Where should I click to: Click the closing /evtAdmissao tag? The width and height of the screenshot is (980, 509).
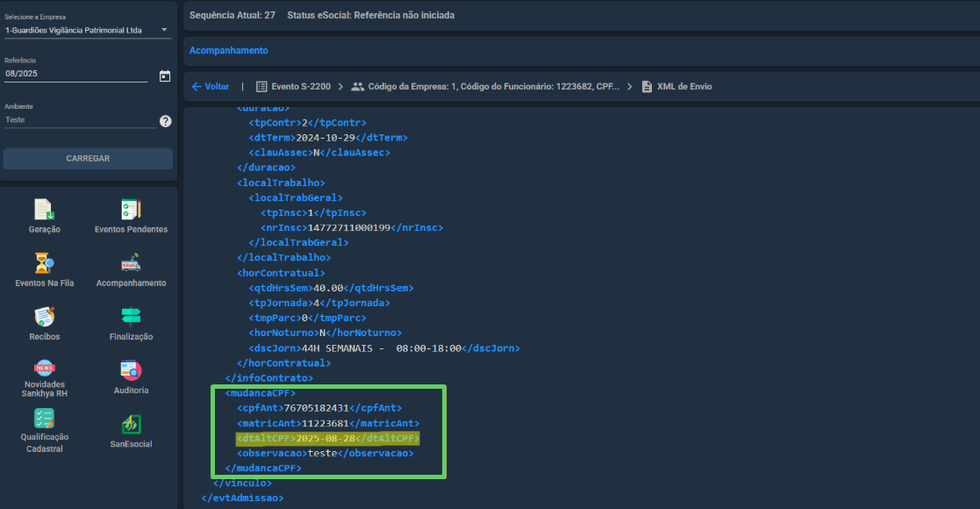[x=242, y=498]
